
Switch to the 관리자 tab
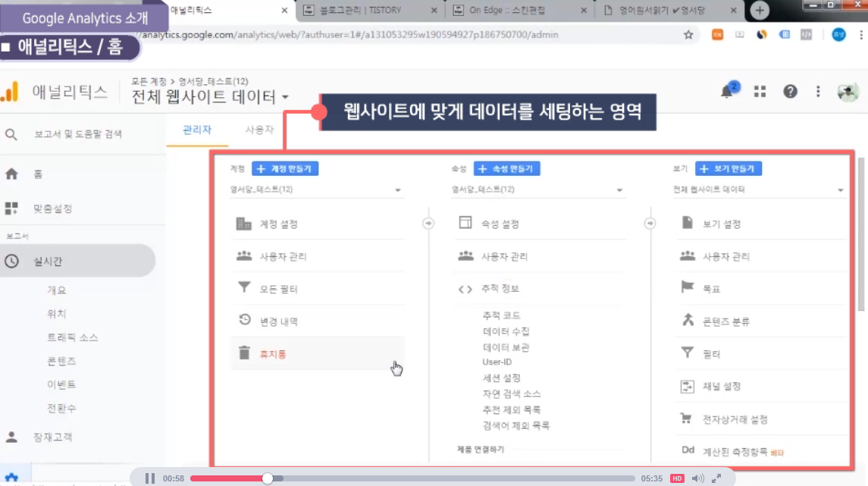(197, 130)
